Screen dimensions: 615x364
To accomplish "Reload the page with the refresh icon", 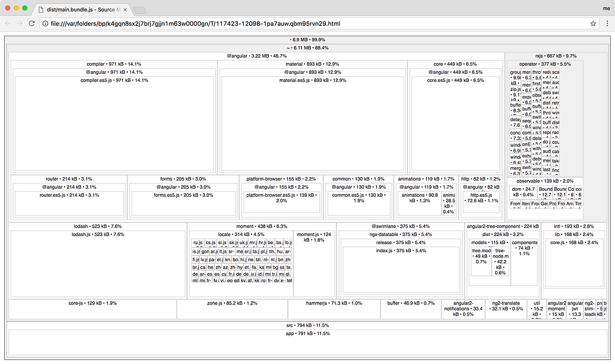I will coord(32,23).
